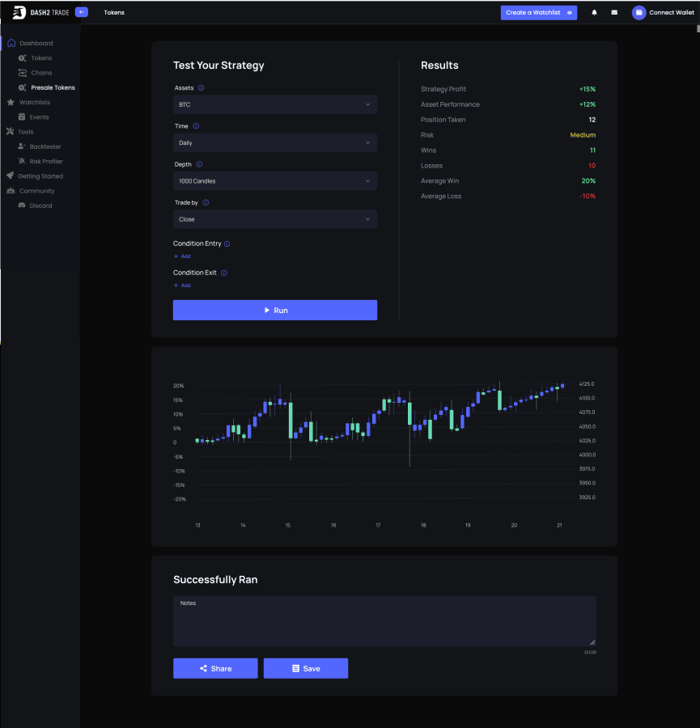Image resolution: width=700 pixels, height=728 pixels.
Task: Open the Assets BTC dropdown
Action: (275, 104)
